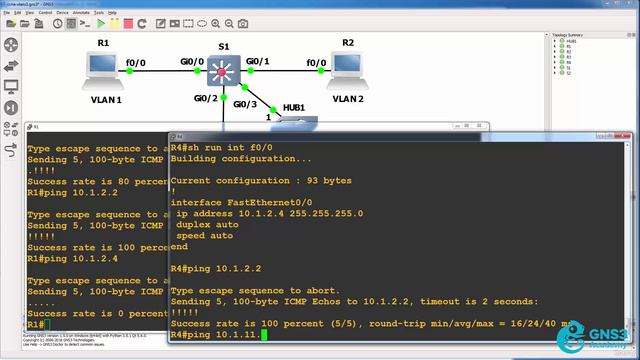Expand R4 arrow in Topology Summary
Viewport: 640px width, 360px height.
(555, 62)
